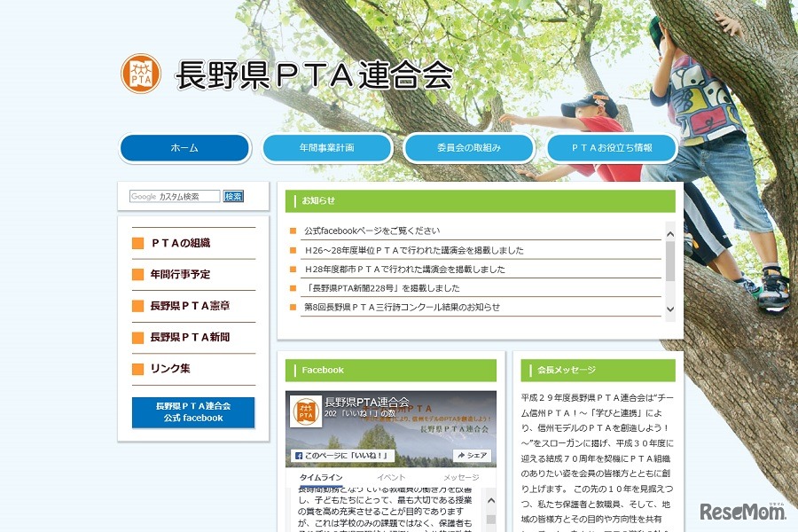The height and width of the screenshot is (532, 798).
Task: Switch to the タイムライン tab in Facebook widget
Action: pos(320,475)
